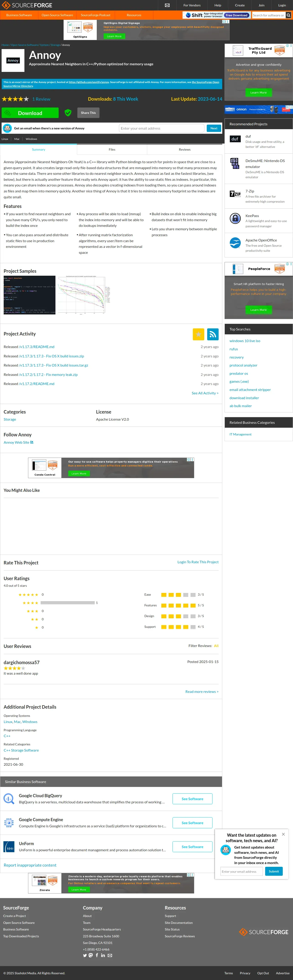Open the v1.17.2 Fix memory leak.zip release
The height and width of the screenshot is (980, 293).
coord(48,374)
